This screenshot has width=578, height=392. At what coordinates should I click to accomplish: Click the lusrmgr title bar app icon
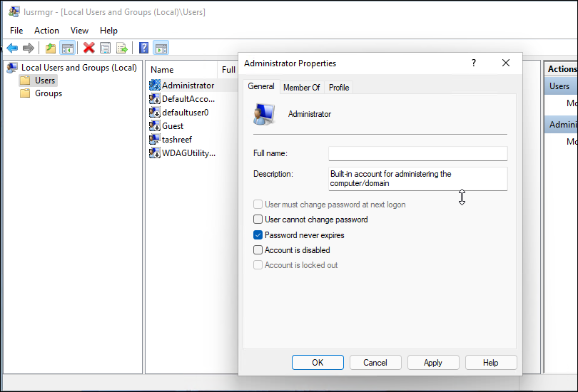pyautogui.click(x=14, y=12)
